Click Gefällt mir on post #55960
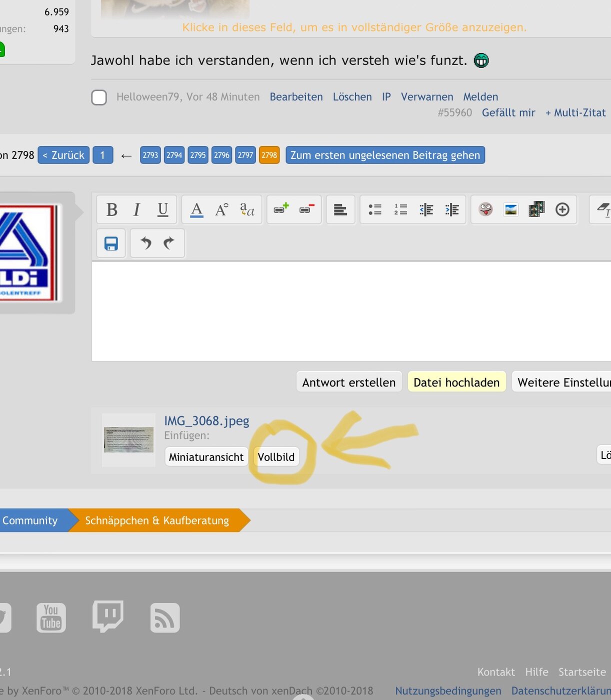The height and width of the screenshot is (700, 611). tap(508, 113)
